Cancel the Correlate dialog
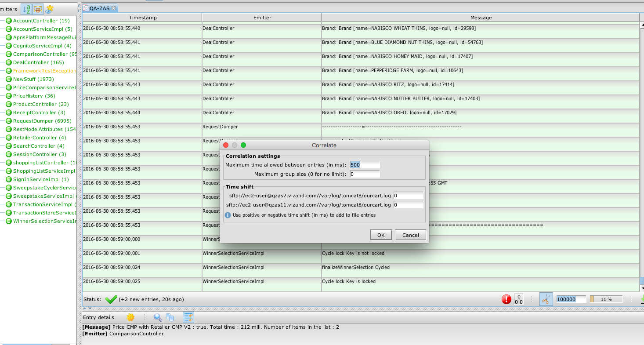This screenshot has width=644, height=345. tap(410, 235)
